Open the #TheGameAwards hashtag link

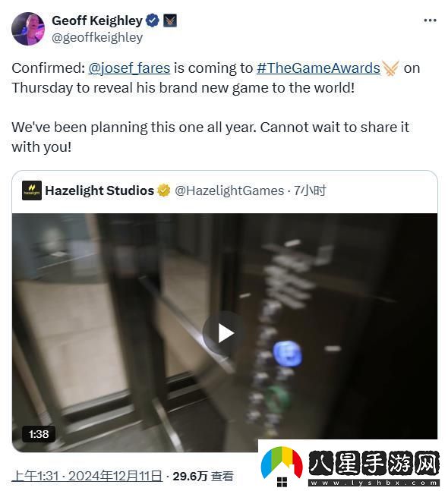click(x=318, y=68)
